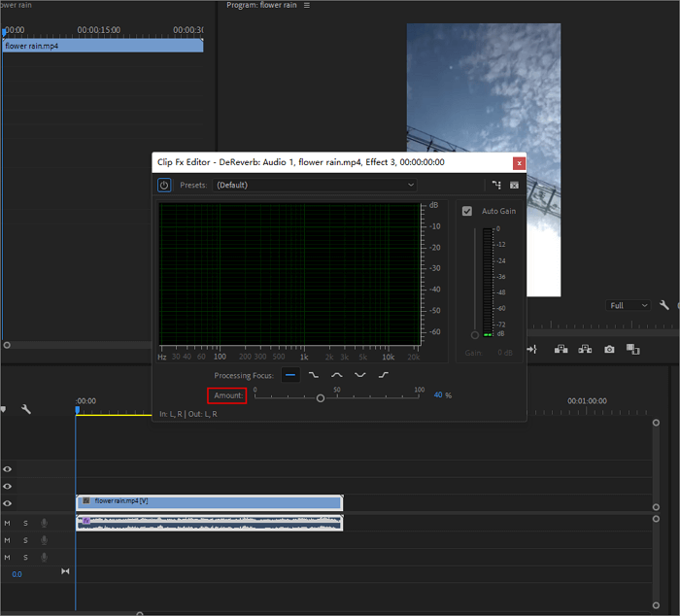Select the low-cut rising Processing Focus icon
680x616 pixels.
point(384,375)
